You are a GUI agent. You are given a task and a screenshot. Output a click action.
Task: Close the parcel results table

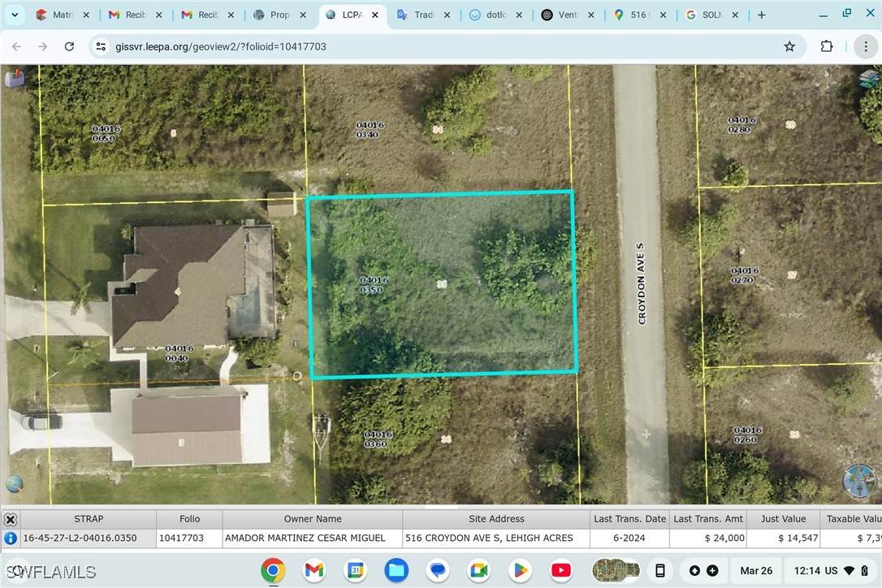click(x=11, y=519)
